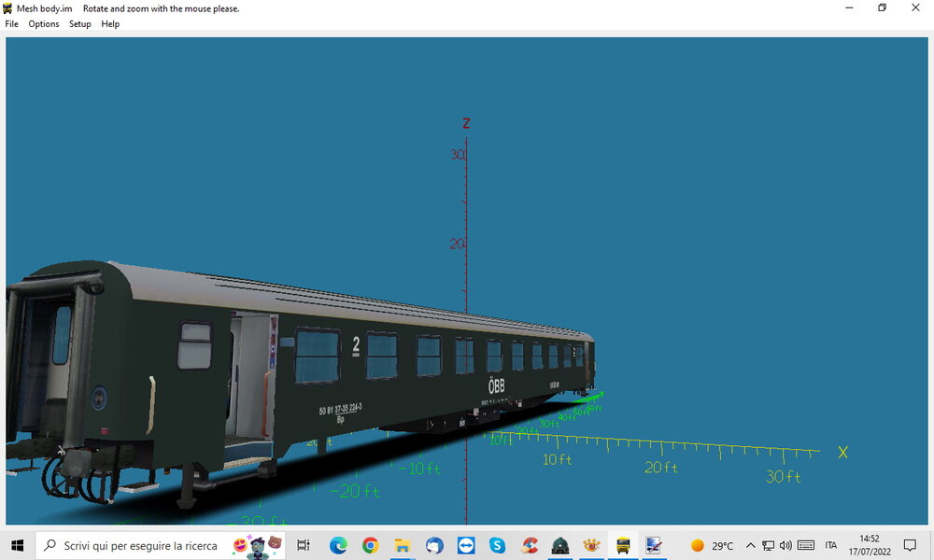Open the eye-icon image viewer in taskbar
The width and height of the screenshot is (934, 560).
point(591,545)
